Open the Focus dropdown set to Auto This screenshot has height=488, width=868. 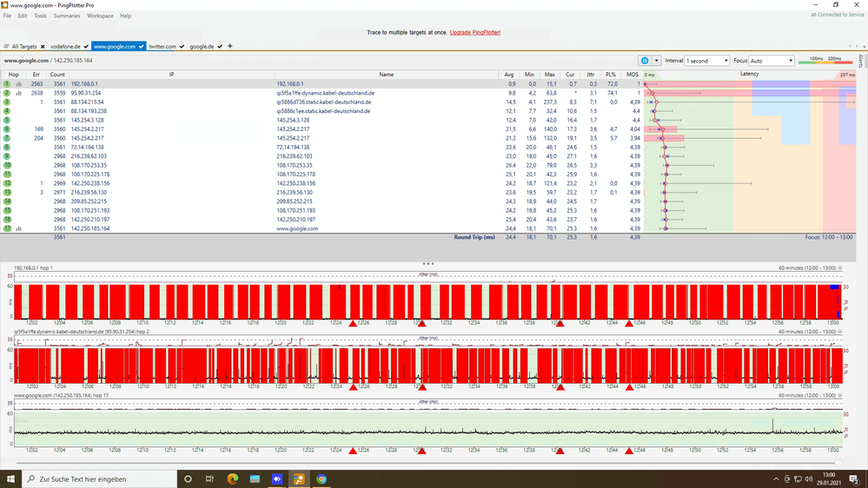click(772, 60)
